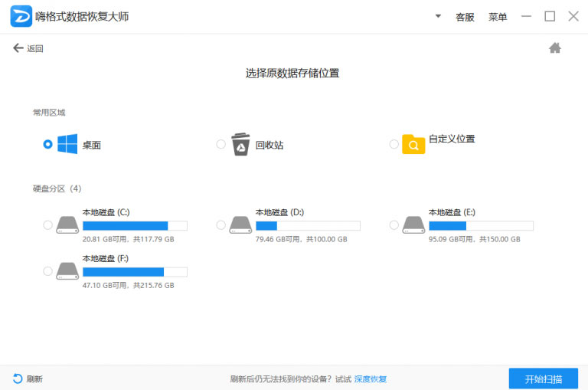
Task: Click the home icon at top right
Action: coord(555,48)
